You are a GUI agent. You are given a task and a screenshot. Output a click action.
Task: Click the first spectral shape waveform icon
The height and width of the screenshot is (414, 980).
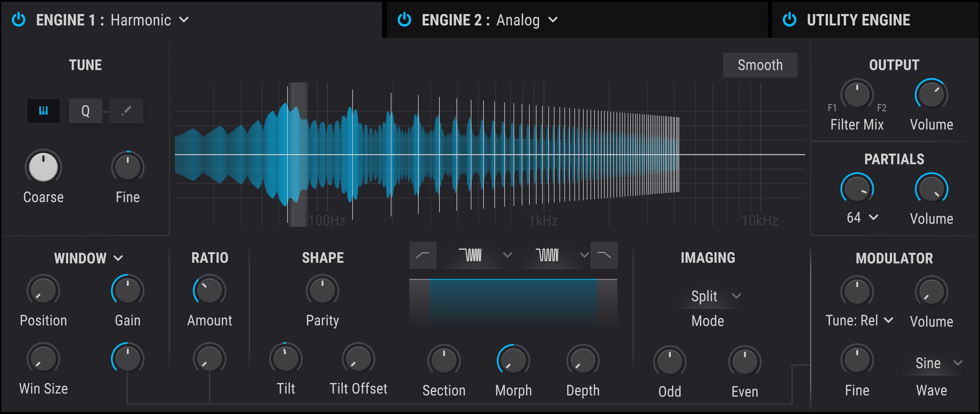click(x=470, y=255)
